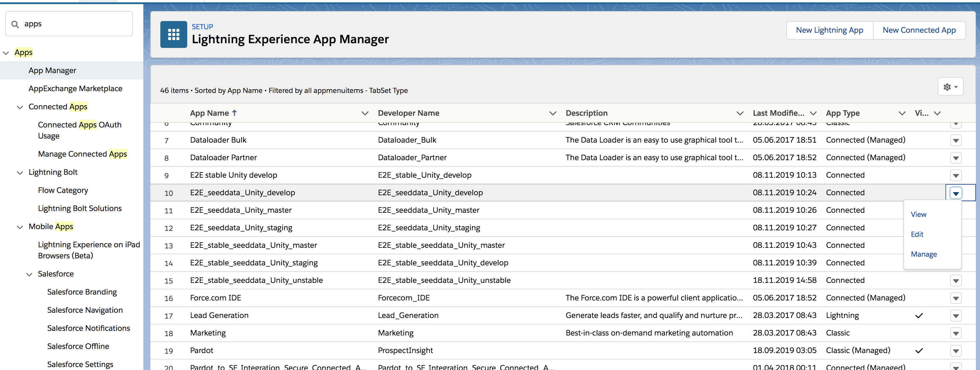Open Salesforce Settings in sidebar

click(x=80, y=364)
